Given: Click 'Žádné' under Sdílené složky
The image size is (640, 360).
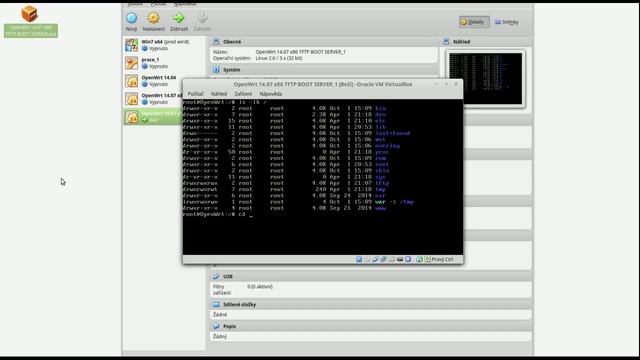Looking at the screenshot, I should tap(220, 315).
